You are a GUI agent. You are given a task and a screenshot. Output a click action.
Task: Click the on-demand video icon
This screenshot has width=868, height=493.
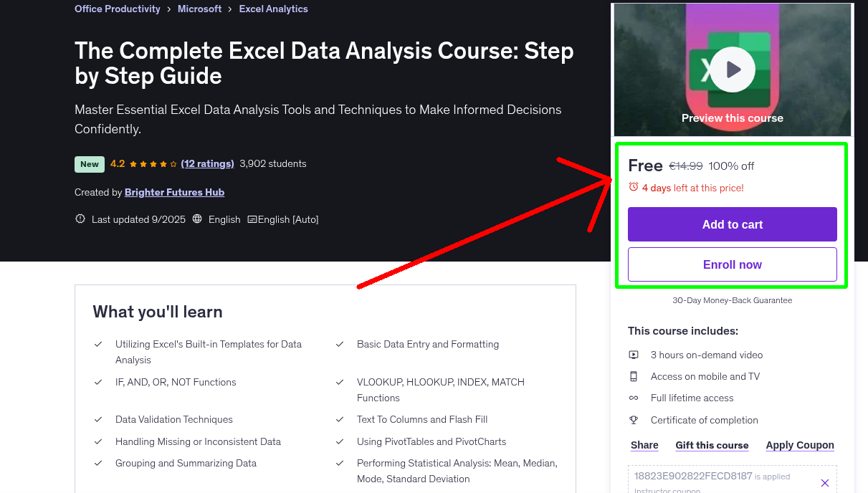[634, 354]
